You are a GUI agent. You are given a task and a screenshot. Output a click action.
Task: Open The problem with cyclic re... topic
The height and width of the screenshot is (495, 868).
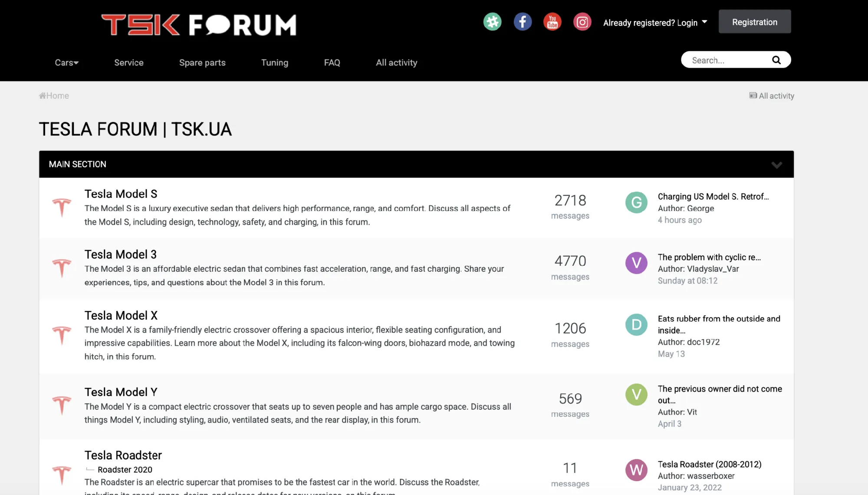click(x=709, y=257)
